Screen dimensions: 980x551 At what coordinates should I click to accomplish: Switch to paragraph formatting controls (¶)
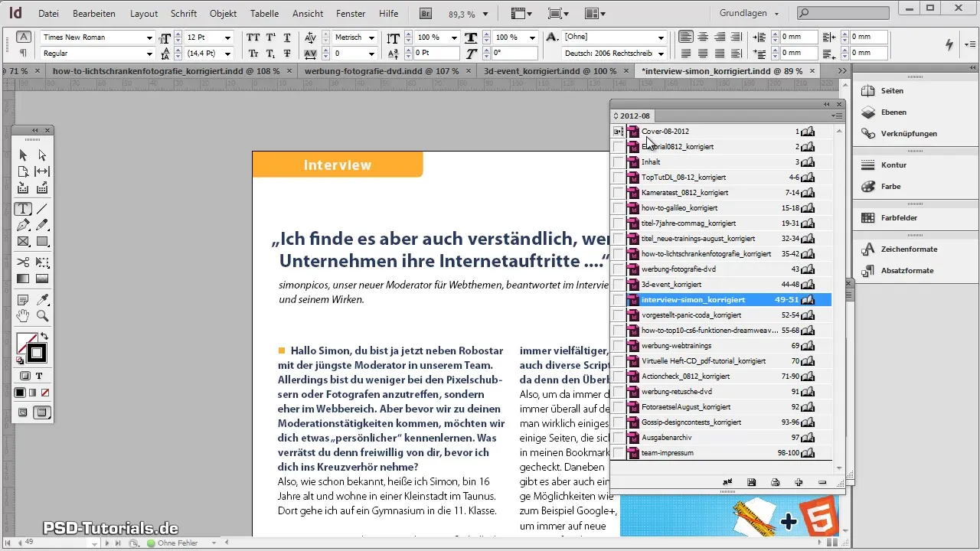24,53
